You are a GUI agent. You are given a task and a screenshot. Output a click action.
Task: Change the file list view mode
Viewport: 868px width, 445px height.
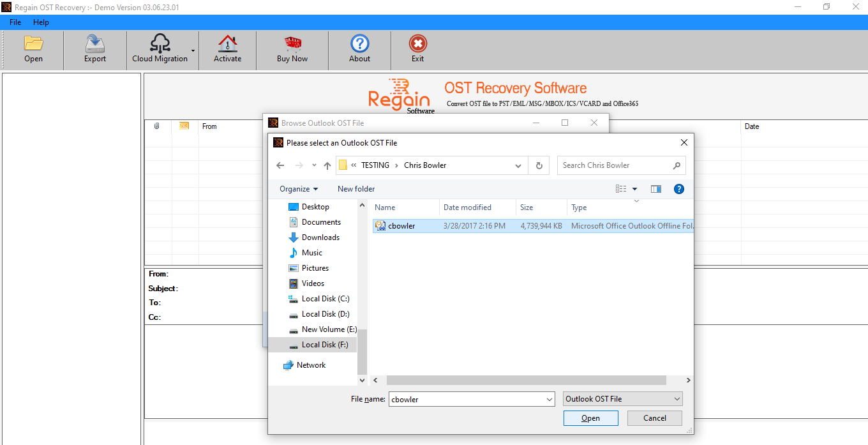pos(622,188)
